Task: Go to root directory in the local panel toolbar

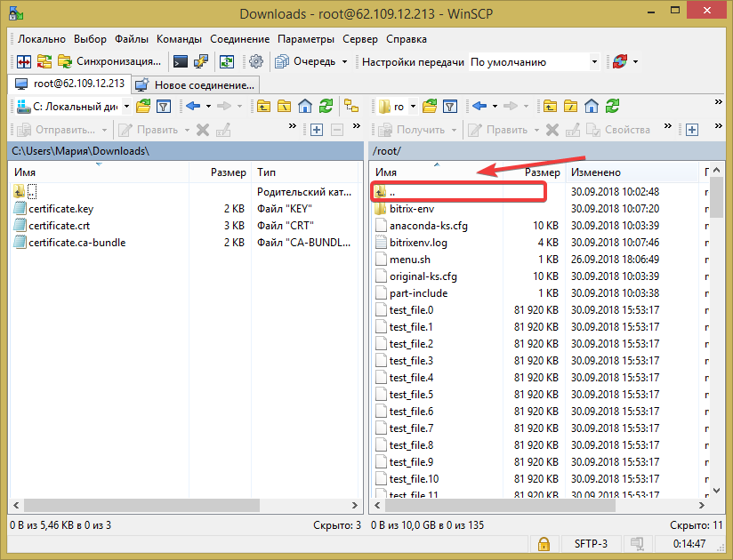Action: coord(285,107)
